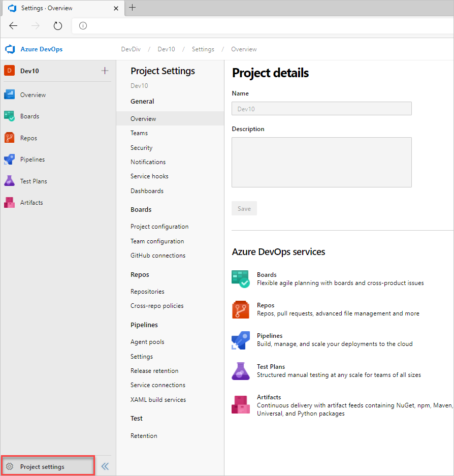Screen dimensions: 454x476
Task: Click the Save button under Description
Action: point(244,208)
